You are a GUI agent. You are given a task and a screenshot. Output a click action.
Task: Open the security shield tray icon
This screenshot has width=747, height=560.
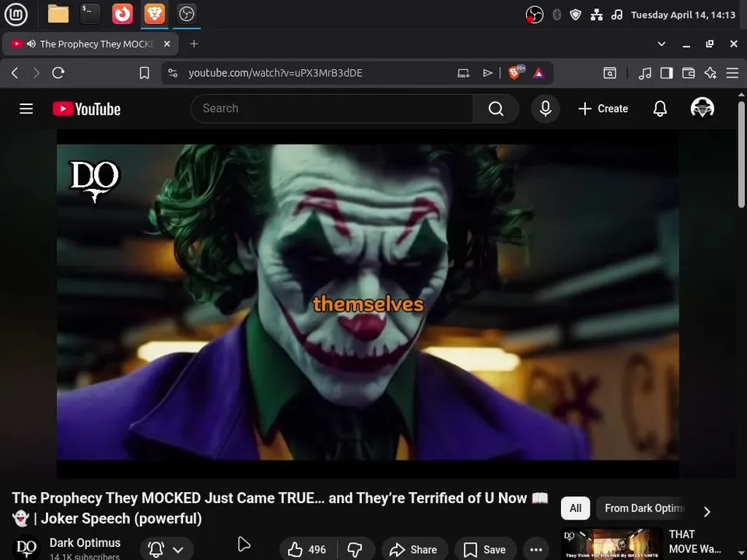[576, 16]
